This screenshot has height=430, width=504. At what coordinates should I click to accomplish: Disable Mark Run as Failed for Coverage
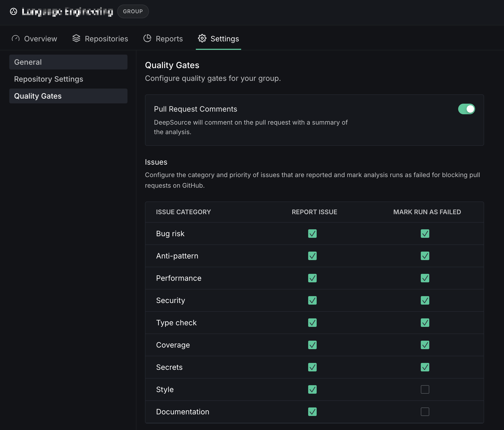(425, 345)
